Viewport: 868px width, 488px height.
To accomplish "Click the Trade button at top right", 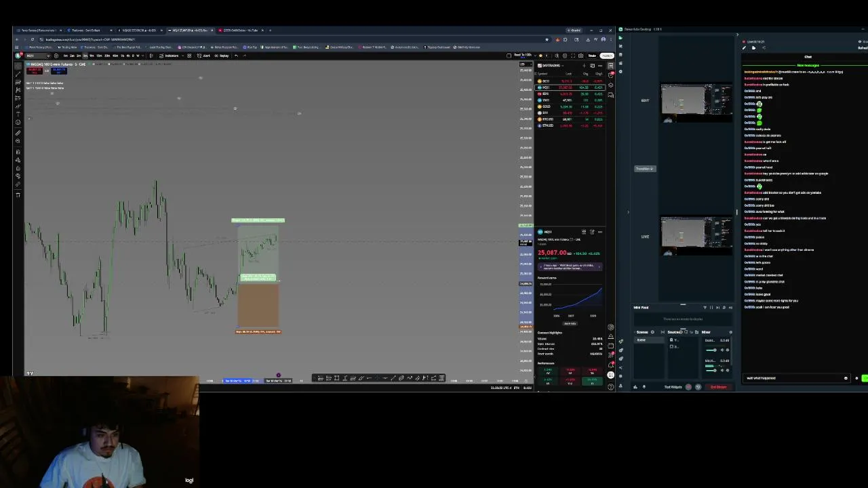I will pos(592,56).
